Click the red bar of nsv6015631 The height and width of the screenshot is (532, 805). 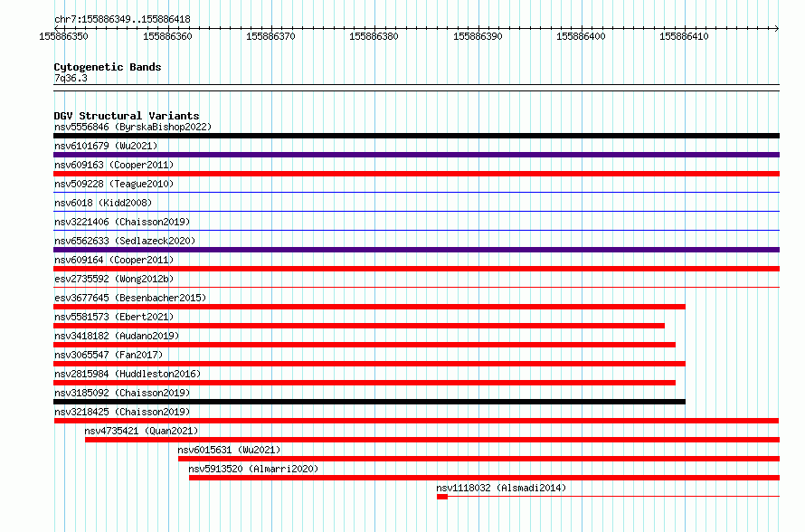click(479, 459)
